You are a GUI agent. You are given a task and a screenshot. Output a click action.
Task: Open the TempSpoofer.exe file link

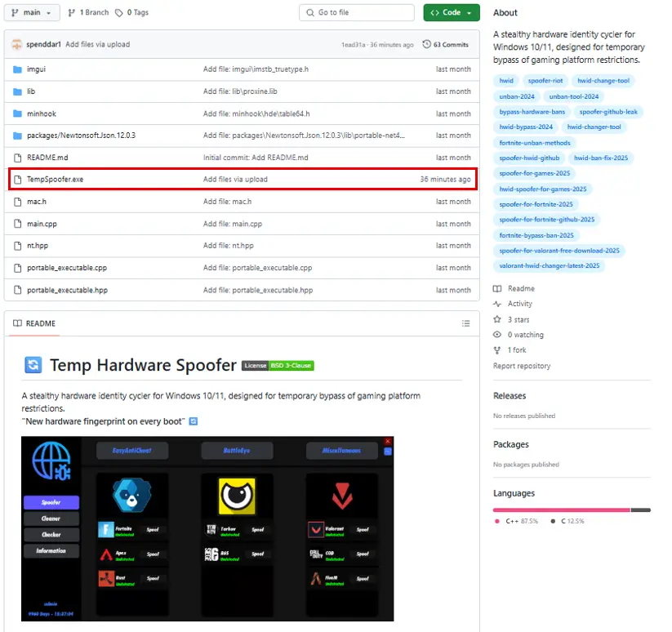click(55, 179)
